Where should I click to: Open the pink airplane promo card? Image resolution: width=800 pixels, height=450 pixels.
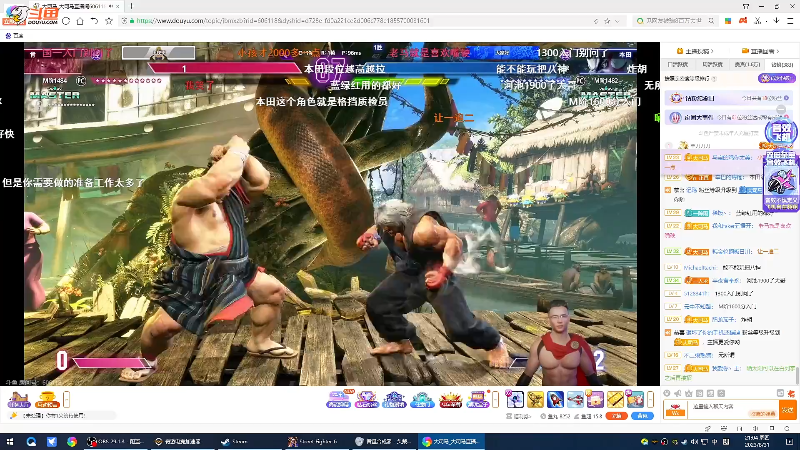(x=781, y=180)
